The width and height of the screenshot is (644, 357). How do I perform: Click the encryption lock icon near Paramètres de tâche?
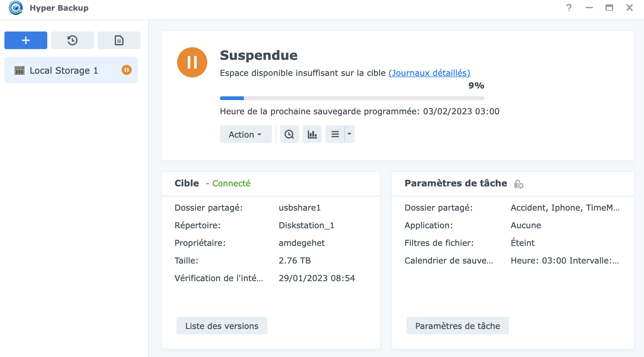click(x=518, y=184)
